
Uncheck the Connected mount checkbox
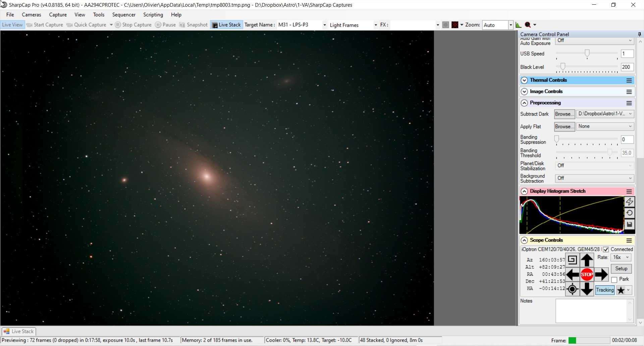point(606,250)
